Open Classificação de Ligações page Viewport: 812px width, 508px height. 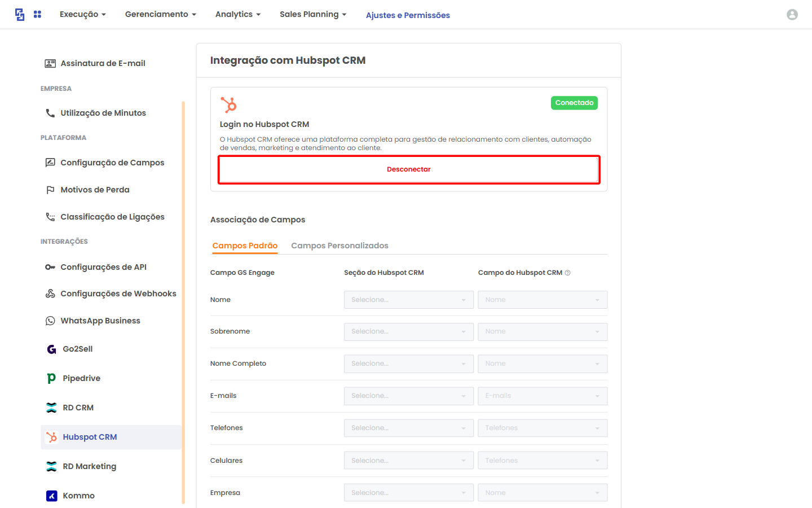click(x=112, y=217)
